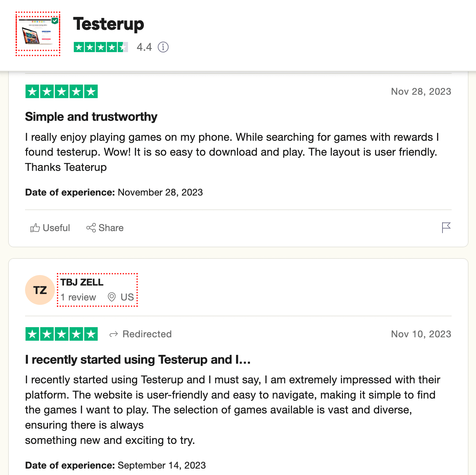Click the flag icon to report the review
The image size is (476, 475).
[447, 227]
